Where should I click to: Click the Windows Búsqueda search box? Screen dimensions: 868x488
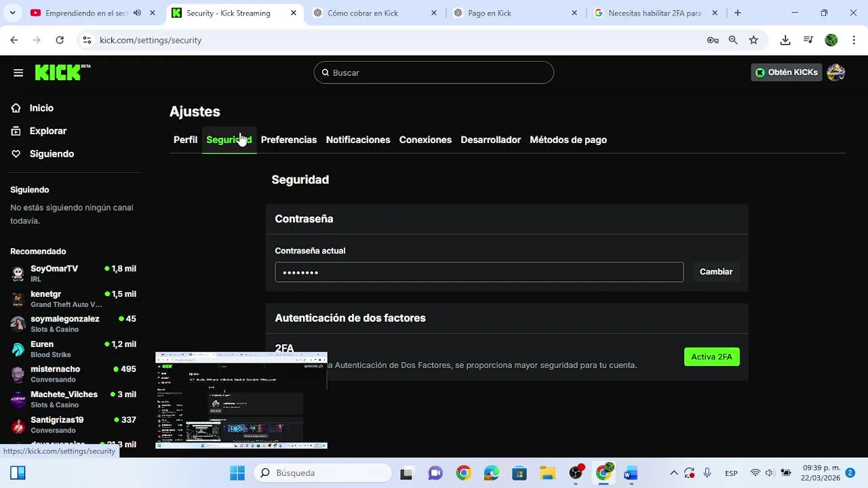point(323,473)
